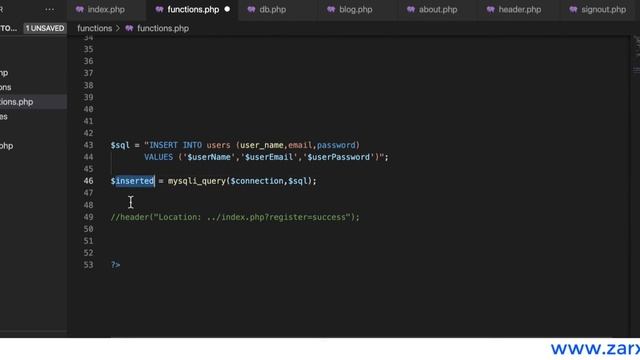Image resolution: width=640 pixels, height=360 pixels.
Task: Click the PHP icon in the breadcrumb
Action: (129, 28)
